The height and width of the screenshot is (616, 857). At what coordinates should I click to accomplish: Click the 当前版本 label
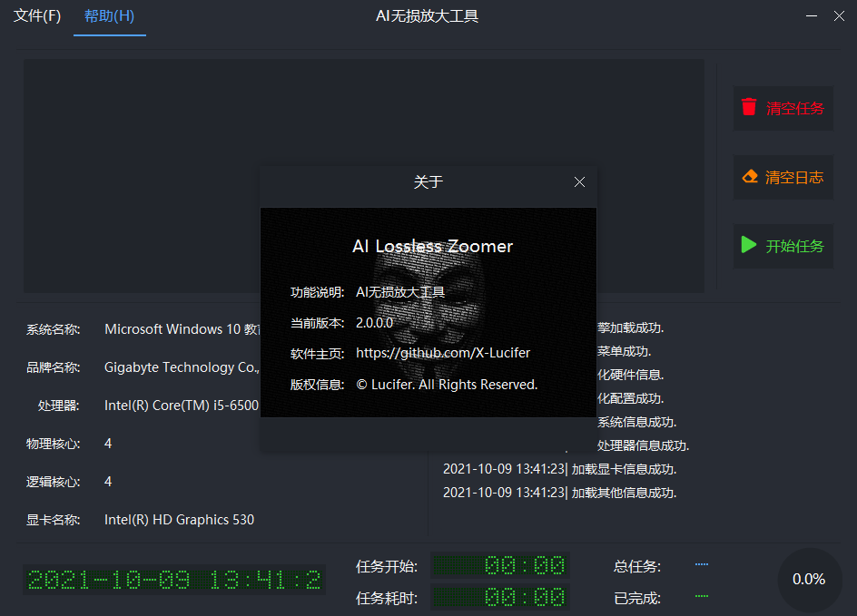pyautogui.click(x=317, y=323)
